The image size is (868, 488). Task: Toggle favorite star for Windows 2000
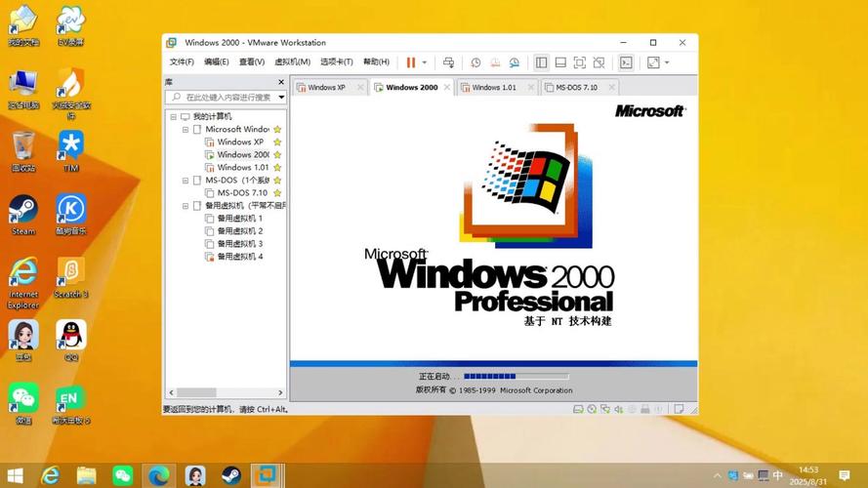click(x=277, y=155)
